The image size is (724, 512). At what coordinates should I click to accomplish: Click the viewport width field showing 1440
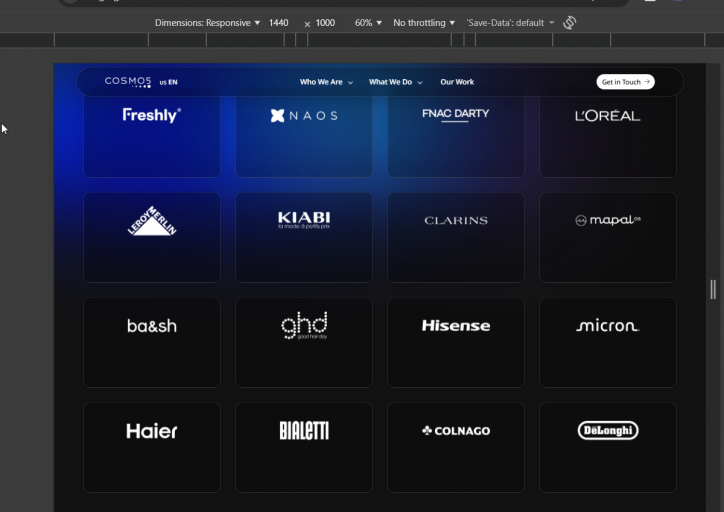278,23
